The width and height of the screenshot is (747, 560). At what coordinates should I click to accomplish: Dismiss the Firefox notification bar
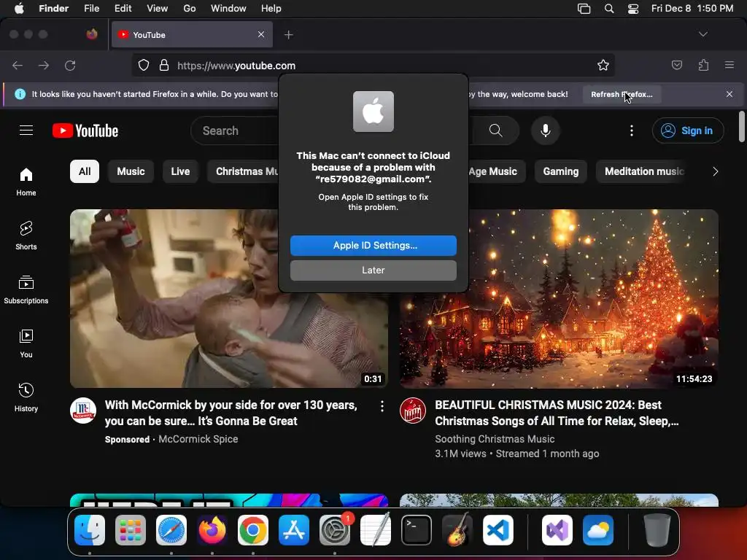729,94
